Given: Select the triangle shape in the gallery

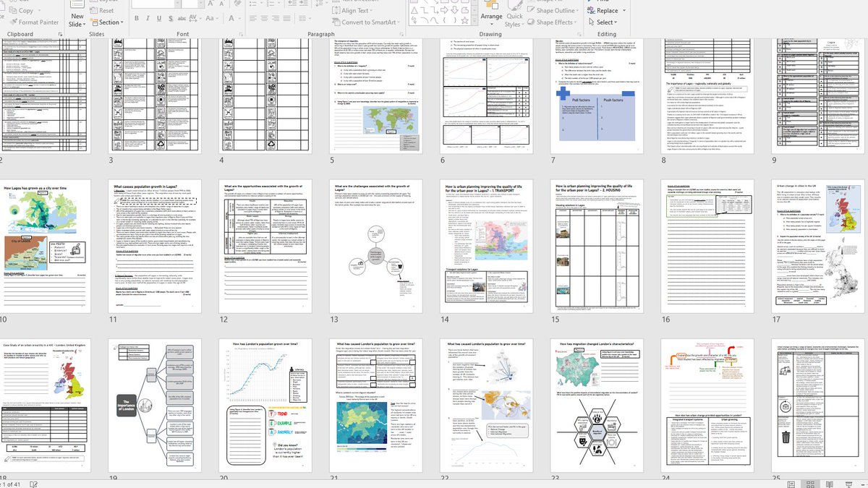Looking at the screenshot, I should pyautogui.click(x=414, y=9).
